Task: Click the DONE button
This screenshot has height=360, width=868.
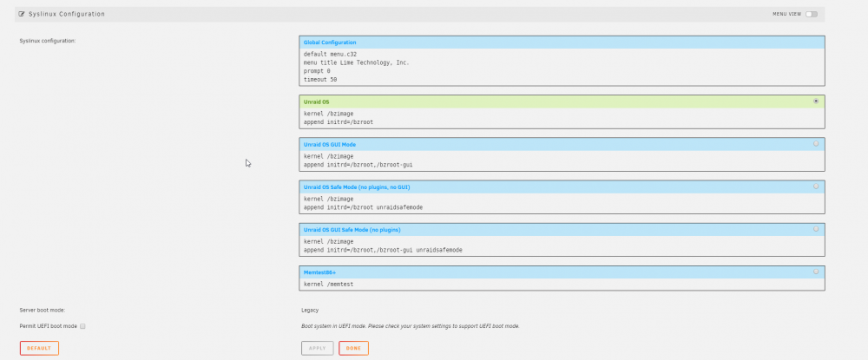Action: [x=354, y=349]
